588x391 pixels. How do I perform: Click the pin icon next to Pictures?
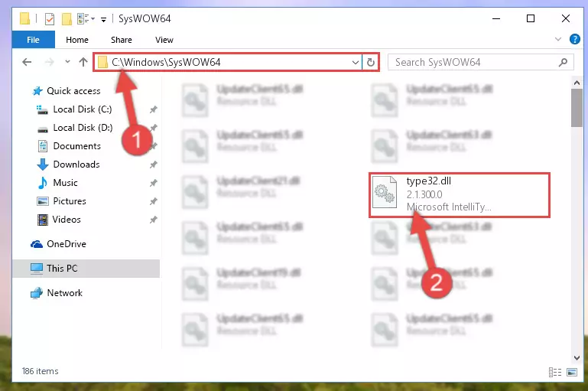[x=153, y=201]
